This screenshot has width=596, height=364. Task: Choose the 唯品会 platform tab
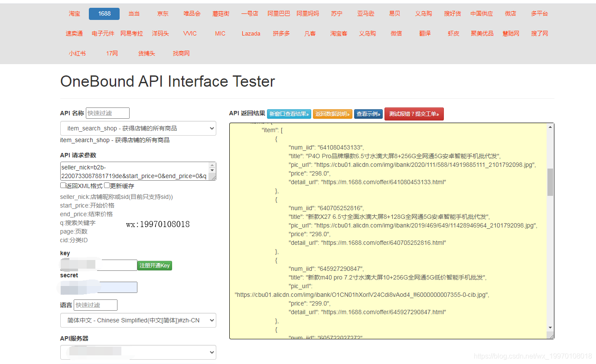[192, 14]
